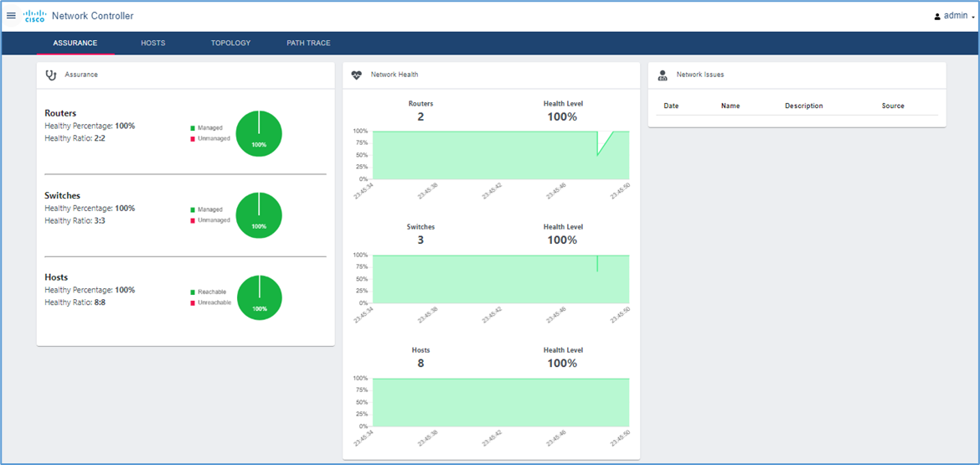
Task: Toggle the Unmanaged legend for Switches
Action: click(x=213, y=220)
